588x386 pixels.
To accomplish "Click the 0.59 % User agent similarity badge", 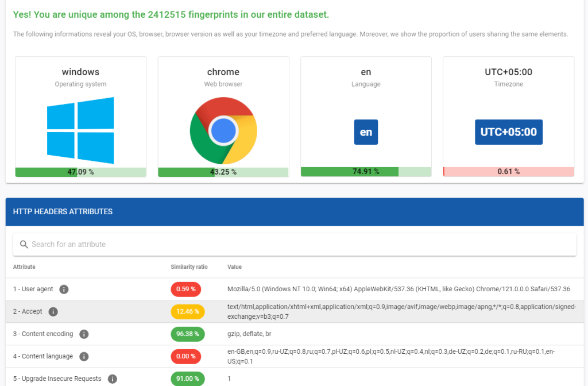I will pyautogui.click(x=186, y=289).
